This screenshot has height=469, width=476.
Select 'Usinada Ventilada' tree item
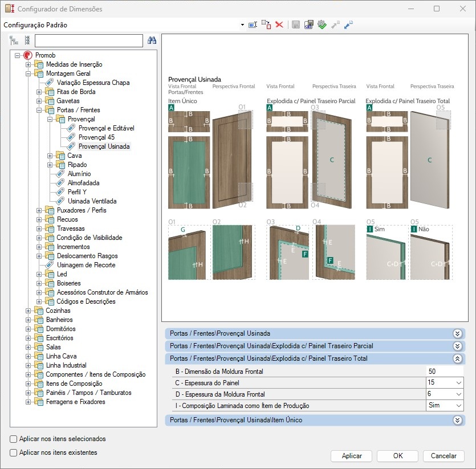(92, 201)
